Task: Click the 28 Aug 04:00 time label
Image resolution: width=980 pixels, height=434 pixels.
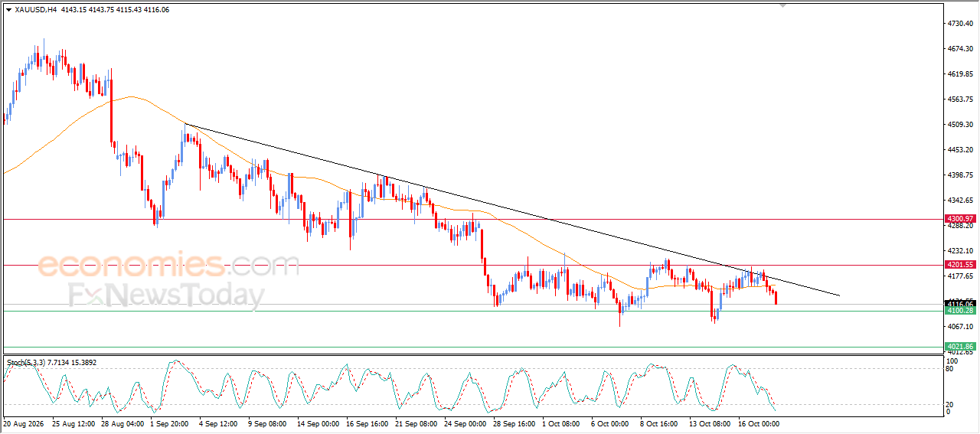Action: 122,423
